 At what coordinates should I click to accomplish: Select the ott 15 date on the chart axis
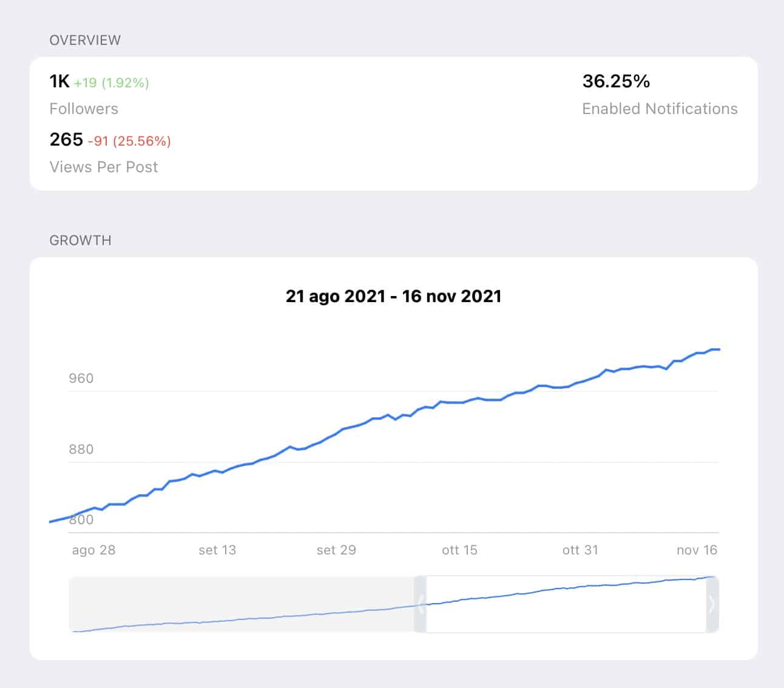(x=459, y=550)
